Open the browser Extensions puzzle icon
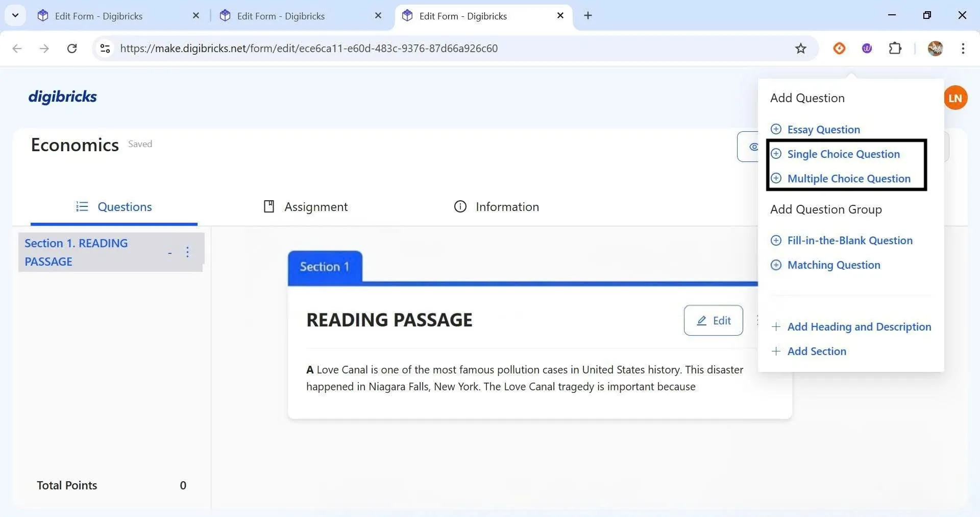 coord(895,49)
